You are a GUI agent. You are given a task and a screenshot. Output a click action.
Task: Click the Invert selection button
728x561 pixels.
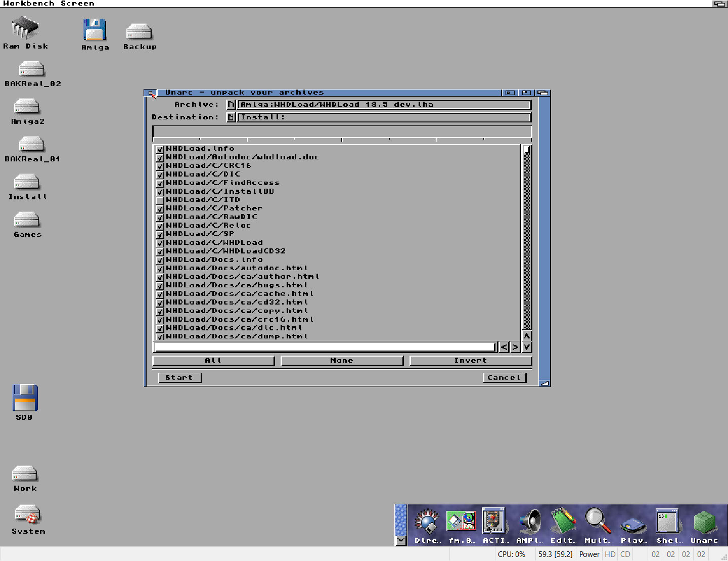(x=471, y=361)
